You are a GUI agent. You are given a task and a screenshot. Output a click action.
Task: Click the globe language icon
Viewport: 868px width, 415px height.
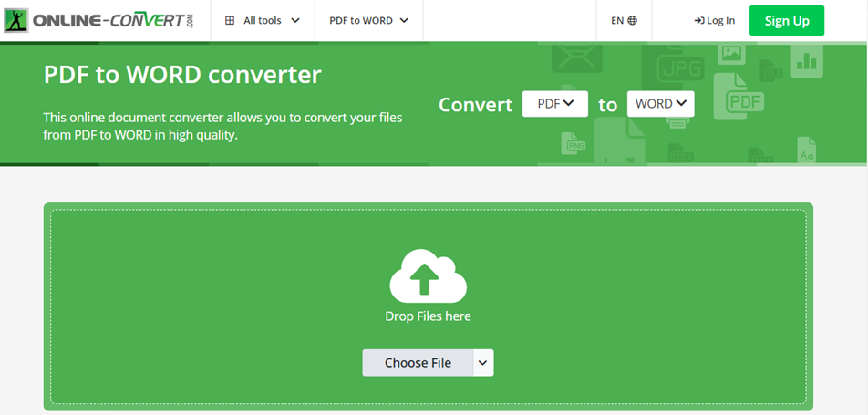[x=633, y=20]
